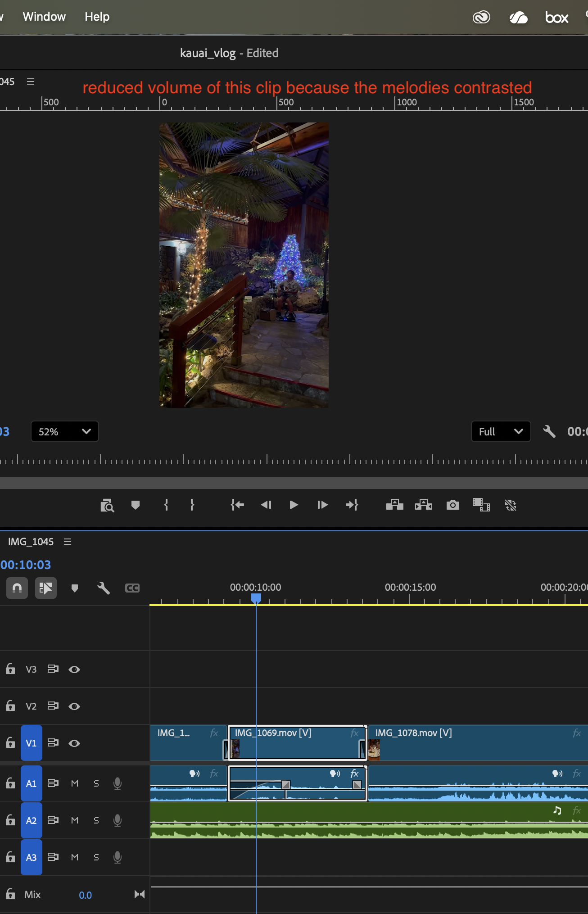Go to Out point
Screen dimensions: 588x914
[352, 505]
